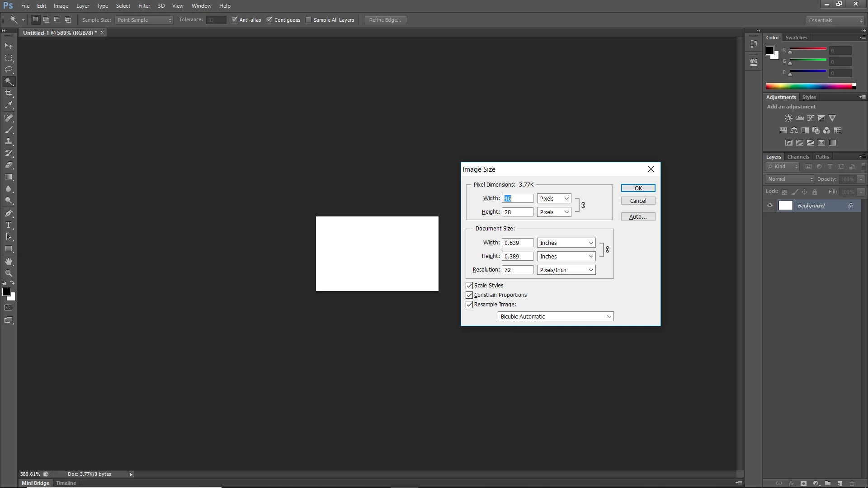Uncheck Constrain Proportions checkbox
This screenshot has width=868, height=488.
[469, 295]
